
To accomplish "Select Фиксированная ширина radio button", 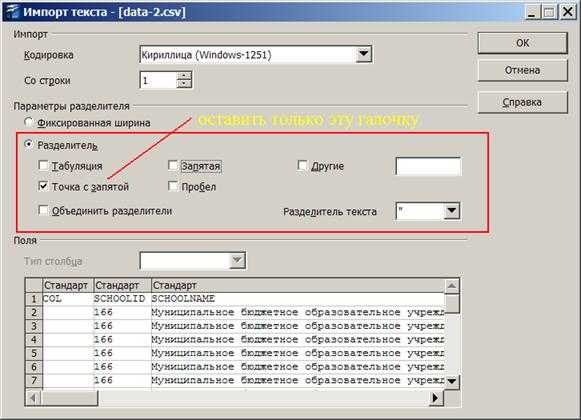I will pos(29,122).
